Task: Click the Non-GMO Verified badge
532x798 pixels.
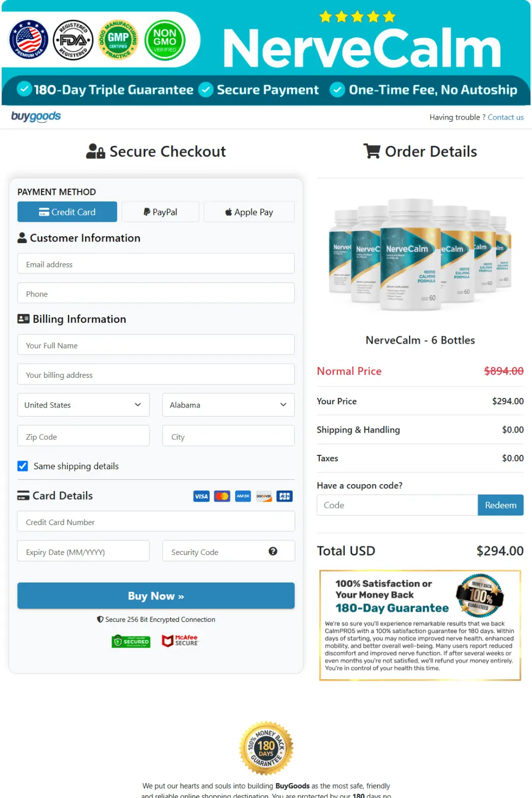Action: point(165,40)
